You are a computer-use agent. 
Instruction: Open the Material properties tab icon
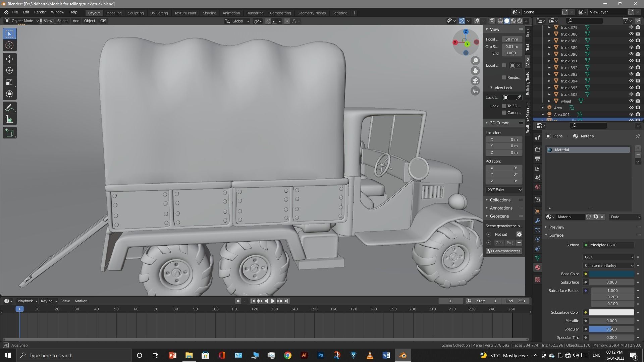click(538, 267)
